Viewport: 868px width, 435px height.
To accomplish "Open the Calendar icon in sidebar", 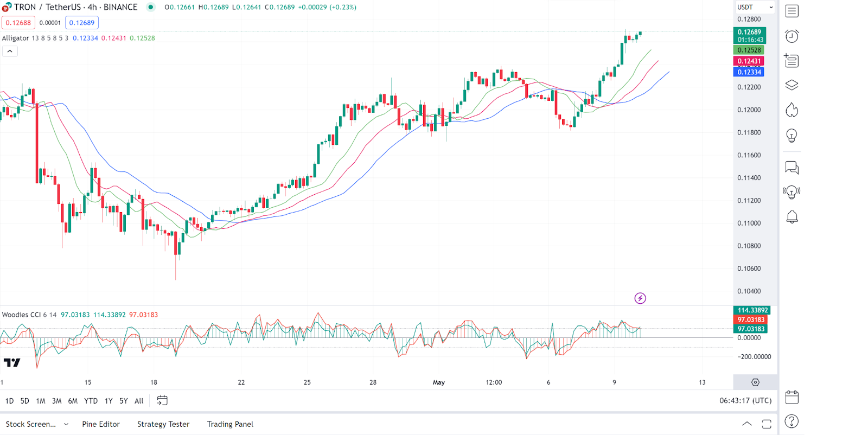I will click(792, 397).
